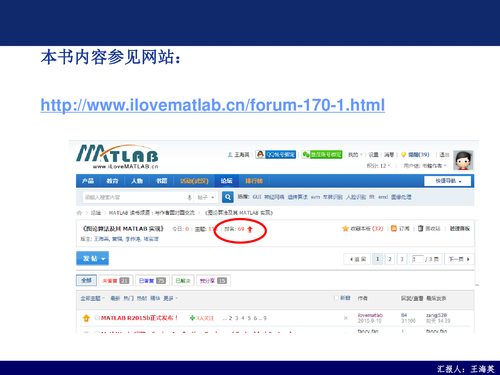Image resolution: width=500 pixels, height=375 pixels.
Task: Select the 已解决 filter tab
Action: [183, 281]
